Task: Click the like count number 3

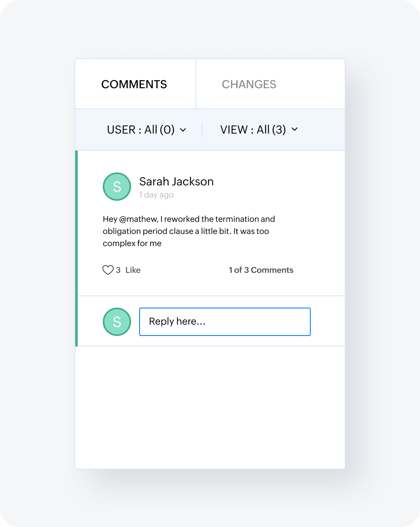Action: (118, 270)
